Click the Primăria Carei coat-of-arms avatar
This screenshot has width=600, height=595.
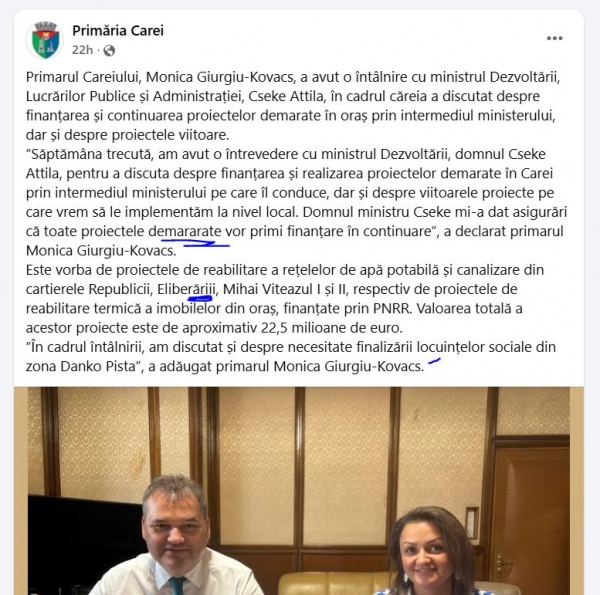(x=45, y=40)
